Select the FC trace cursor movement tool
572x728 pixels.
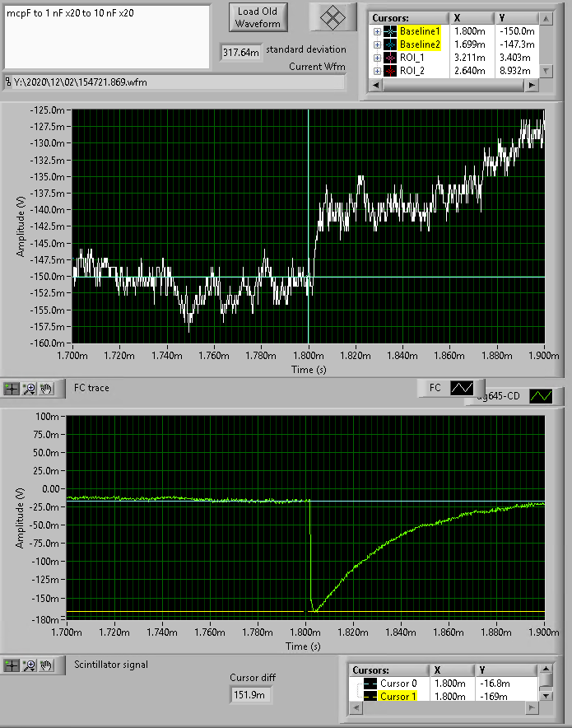click(12, 389)
